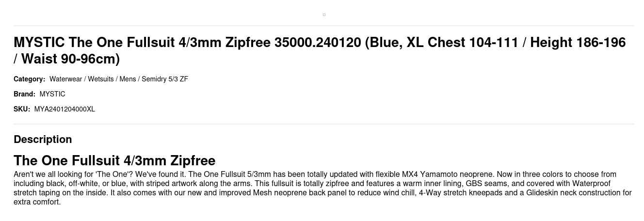The width and height of the screenshot is (644, 221).
Task: Click the "Brand:" label
Action: [24, 94]
